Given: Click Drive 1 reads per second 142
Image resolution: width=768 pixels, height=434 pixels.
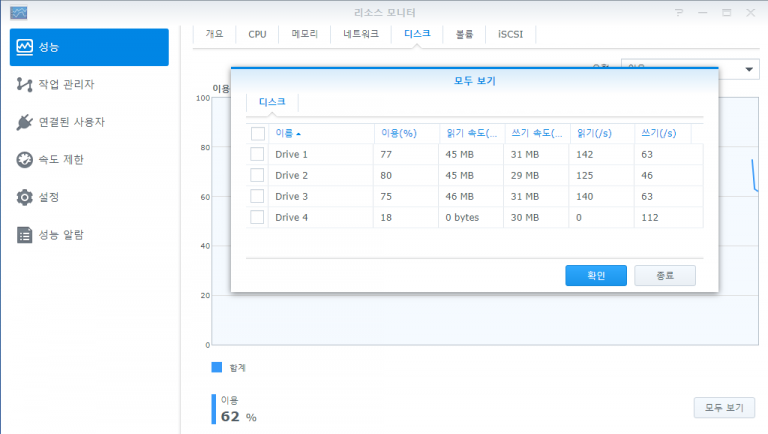Looking at the screenshot, I should (584, 154).
